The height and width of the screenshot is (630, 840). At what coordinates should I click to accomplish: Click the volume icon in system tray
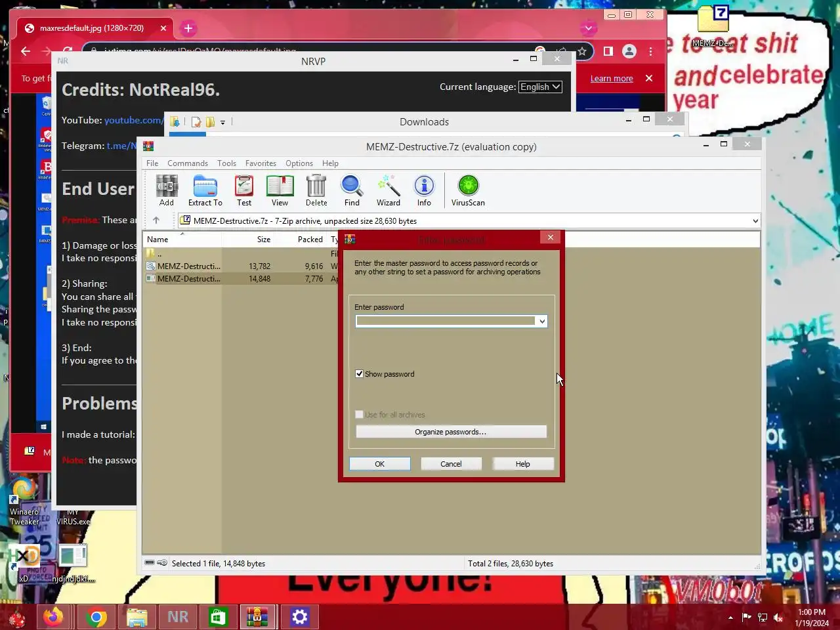778,618
